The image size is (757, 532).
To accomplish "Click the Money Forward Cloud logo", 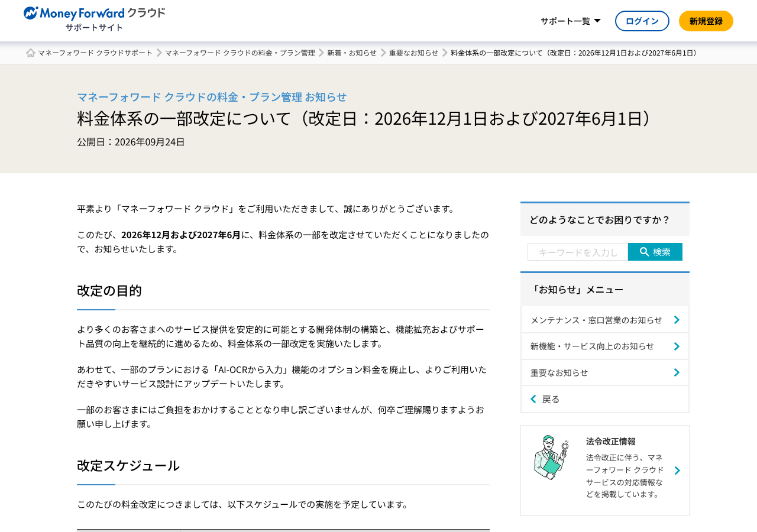I will [x=95, y=14].
